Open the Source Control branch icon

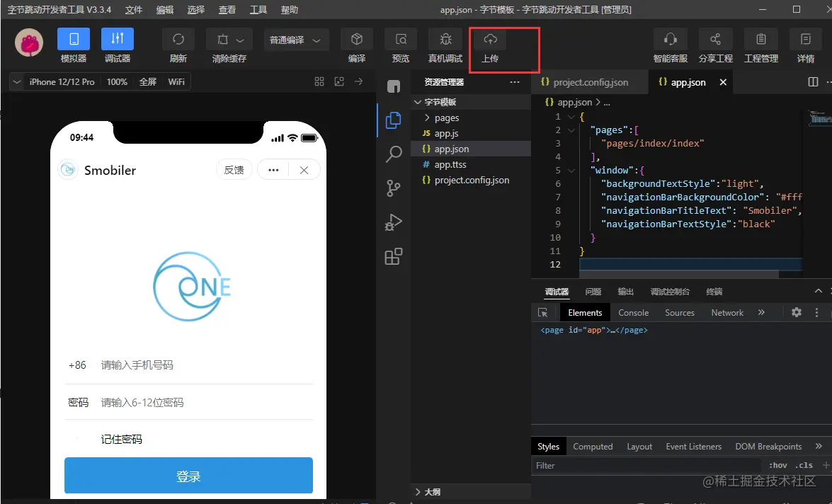393,188
